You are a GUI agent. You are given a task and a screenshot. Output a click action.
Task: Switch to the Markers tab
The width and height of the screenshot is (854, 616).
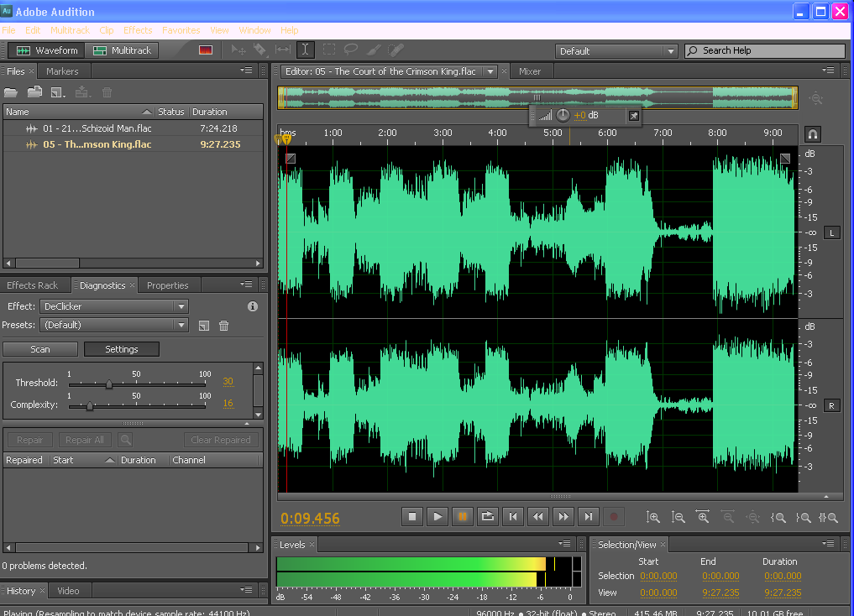point(62,71)
